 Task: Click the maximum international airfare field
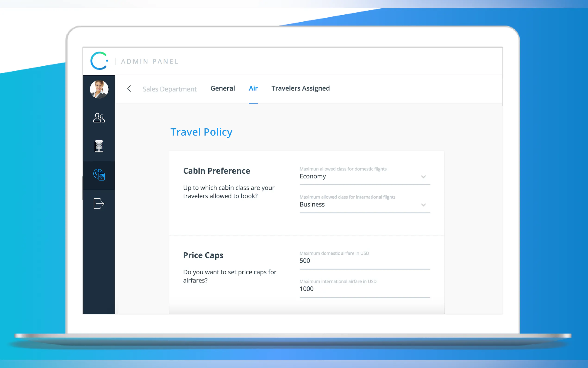tap(365, 289)
